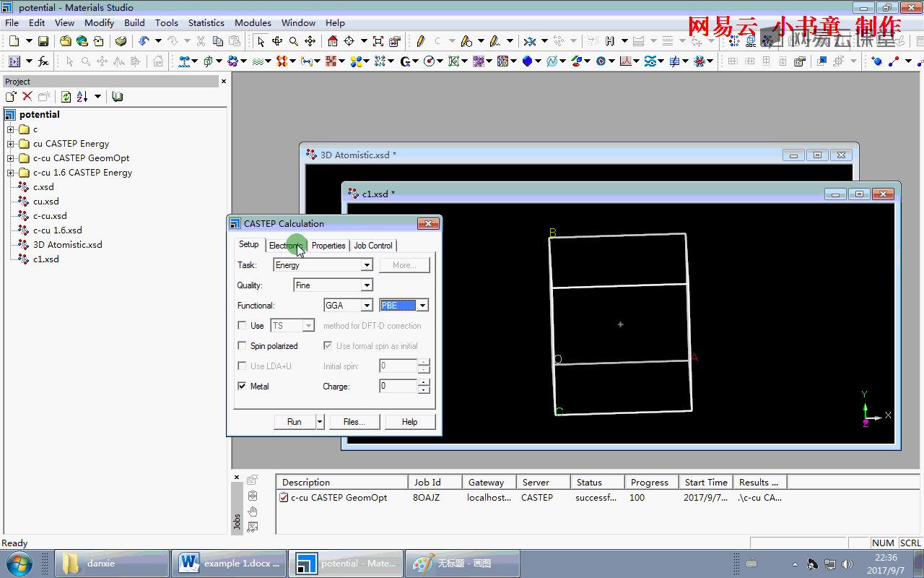Click the Open folder toolbar icon
This screenshot has height=578, width=924.
(66, 41)
